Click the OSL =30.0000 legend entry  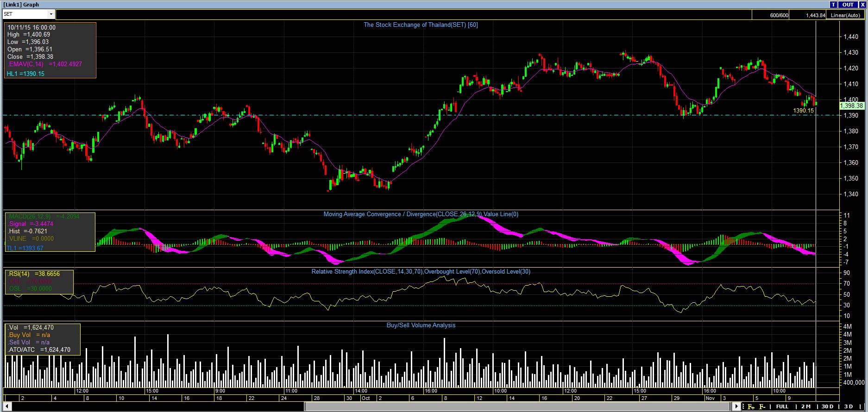(x=30, y=289)
